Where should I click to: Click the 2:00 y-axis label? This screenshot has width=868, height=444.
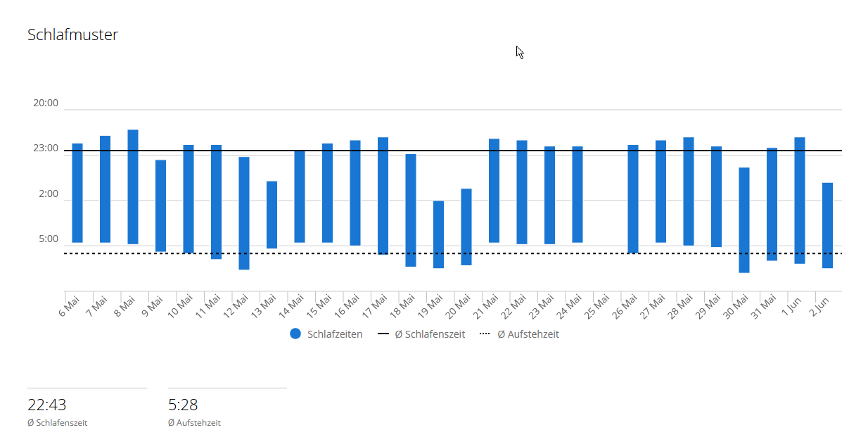[x=49, y=194]
